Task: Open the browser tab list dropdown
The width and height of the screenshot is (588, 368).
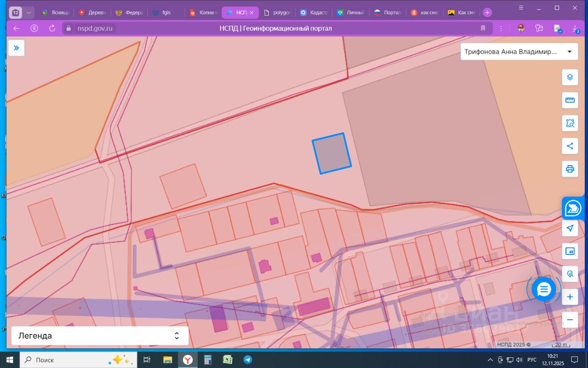Action: point(29,13)
